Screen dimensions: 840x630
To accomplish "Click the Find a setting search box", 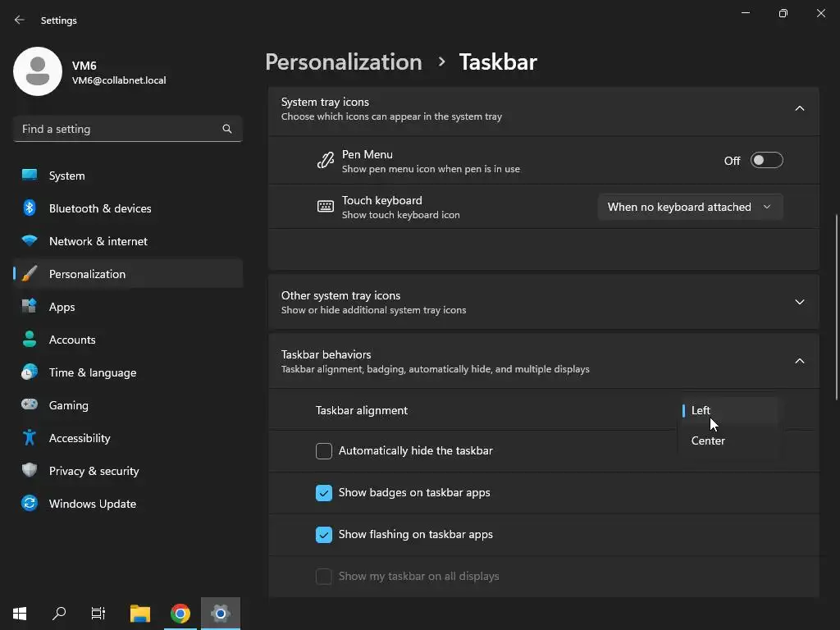I will point(119,129).
